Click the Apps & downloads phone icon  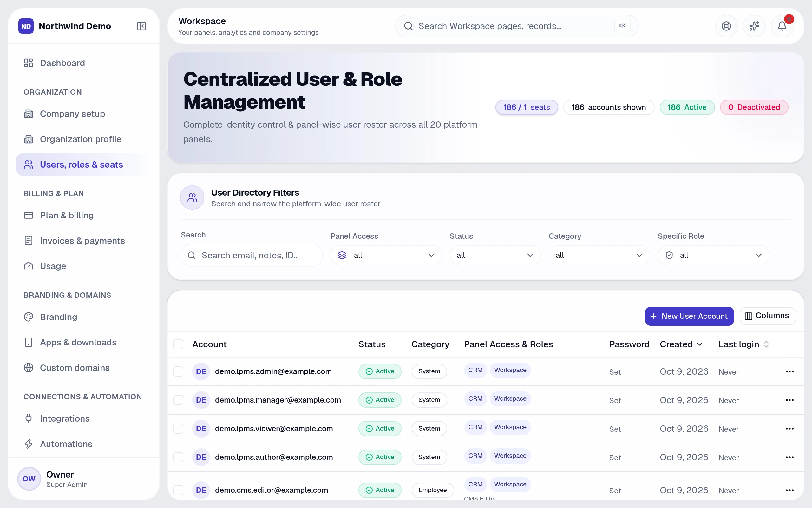click(x=29, y=342)
